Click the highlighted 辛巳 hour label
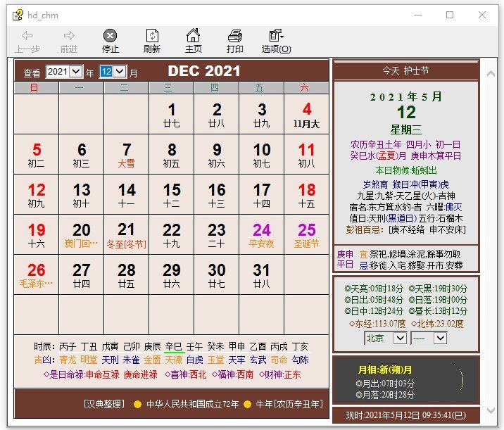The image size is (504, 430). [x=174, y=347]
